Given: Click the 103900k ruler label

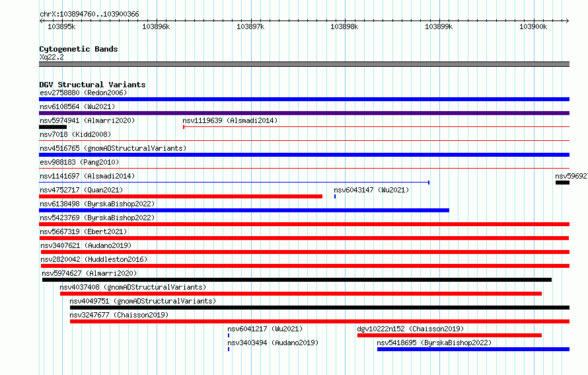Looking at the screenshot, I should (533, 26).
